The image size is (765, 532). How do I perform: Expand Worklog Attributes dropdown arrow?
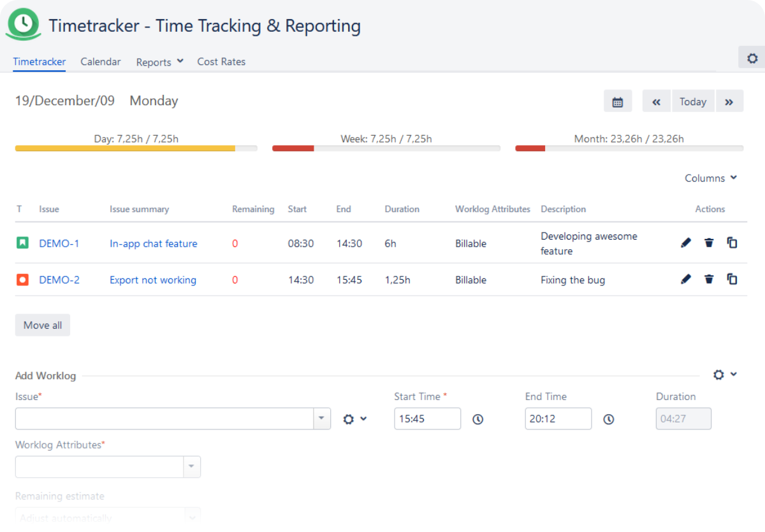coord(191,467)
